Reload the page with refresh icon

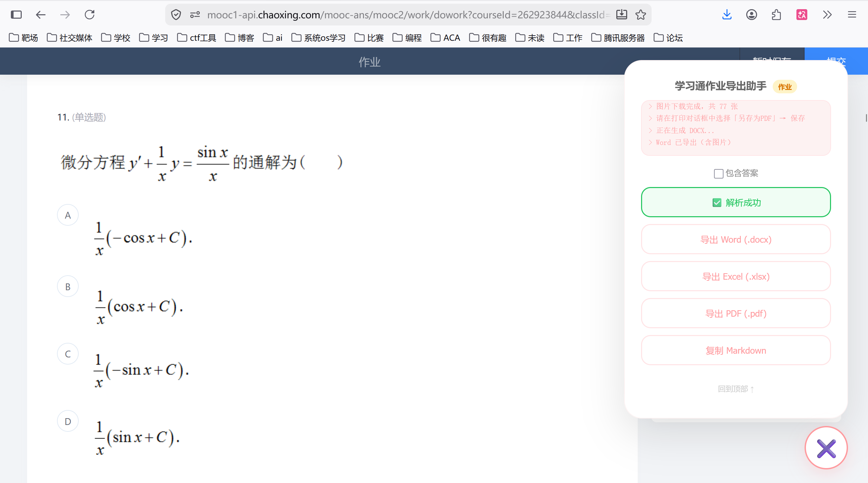tap(90, 15)
